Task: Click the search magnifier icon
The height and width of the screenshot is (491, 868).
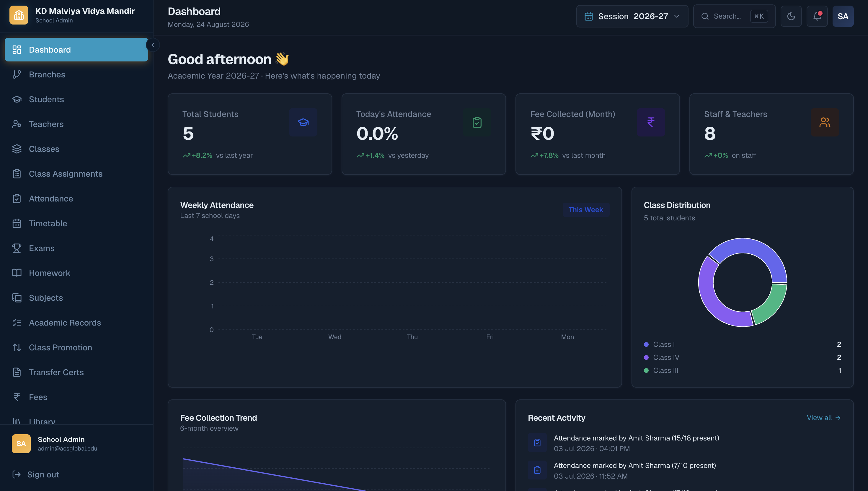Action: (705, 16)
